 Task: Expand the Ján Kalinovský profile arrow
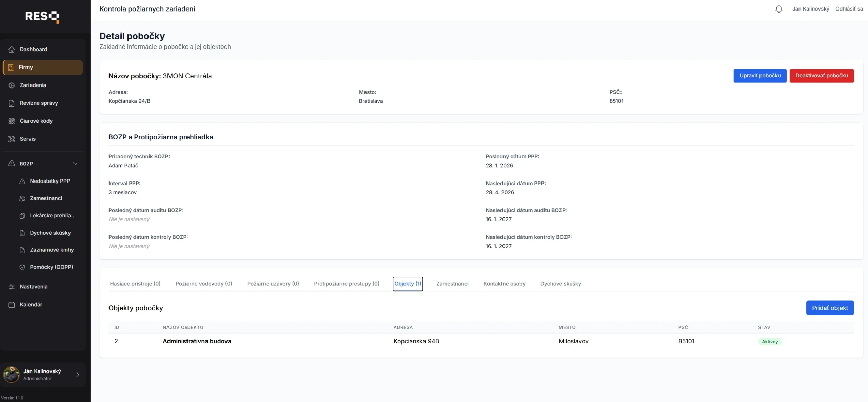pos(77,375)
